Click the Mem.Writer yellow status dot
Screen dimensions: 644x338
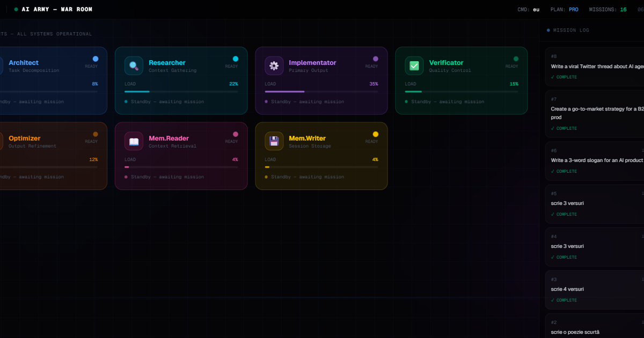pyautogui.click(x=376, y=134)
